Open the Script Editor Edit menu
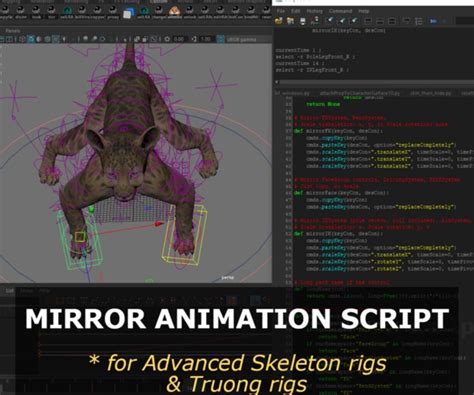 pyautogui.click(x=295, y=11)
